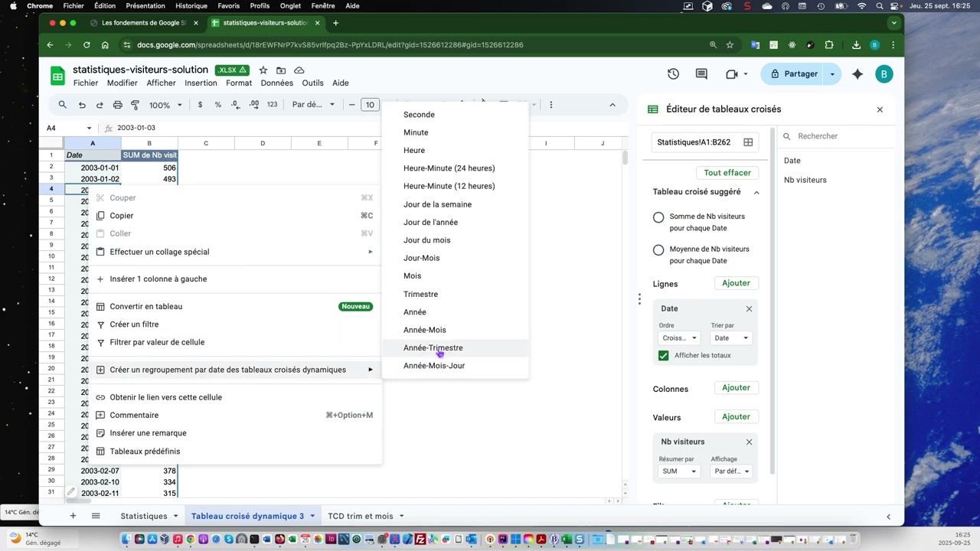The height and width of the screenshot is (551, 980).
Task: Reload the page in Chrome
Action: tap(87, 44)
